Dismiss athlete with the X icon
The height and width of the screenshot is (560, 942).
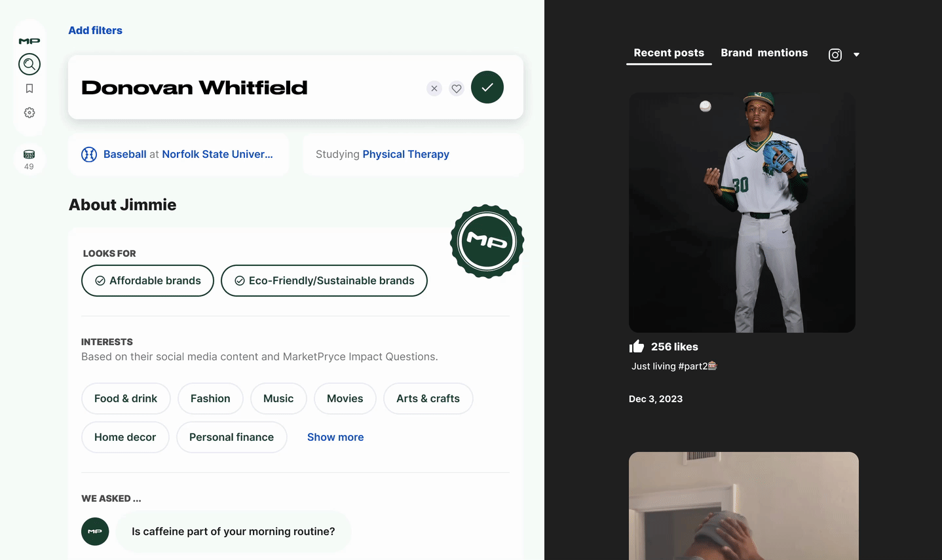pyautogui.click(x=434, y=88)
